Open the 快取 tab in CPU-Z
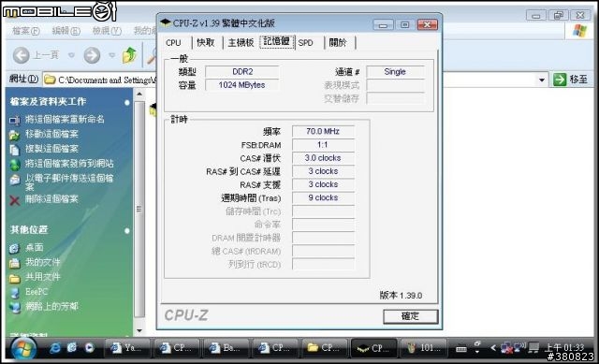The height and width of the screenshot is (364, 599). 206,43
